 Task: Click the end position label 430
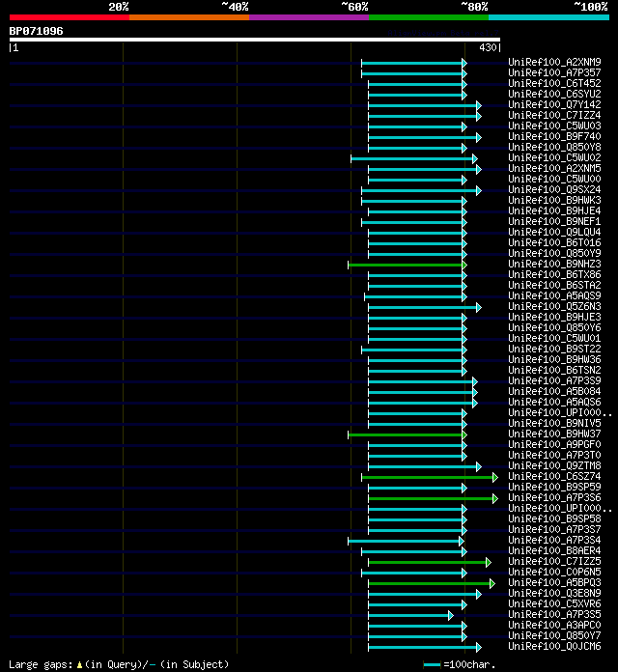point(488,47)
